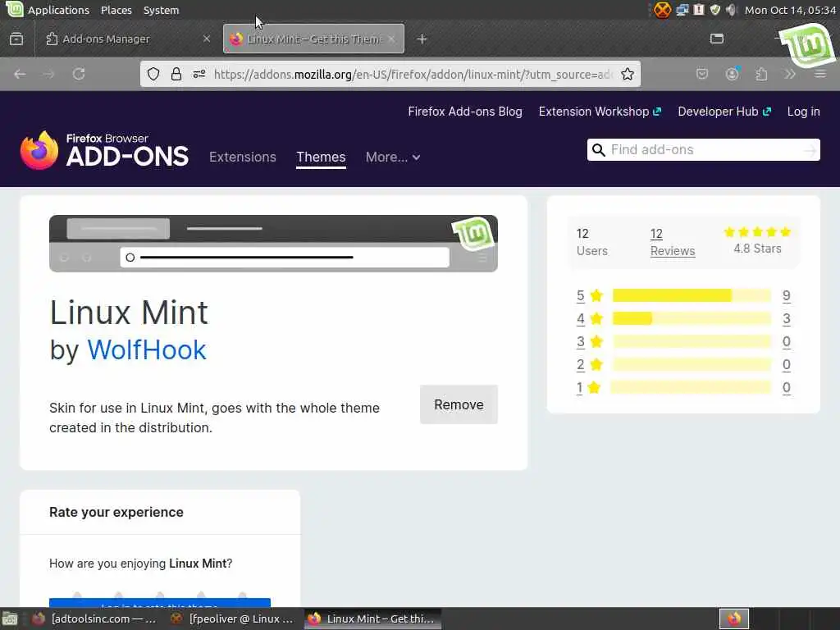Click the Linux Mint logo in panel
The width and height of the screenshot is (840, 630).
14,9
